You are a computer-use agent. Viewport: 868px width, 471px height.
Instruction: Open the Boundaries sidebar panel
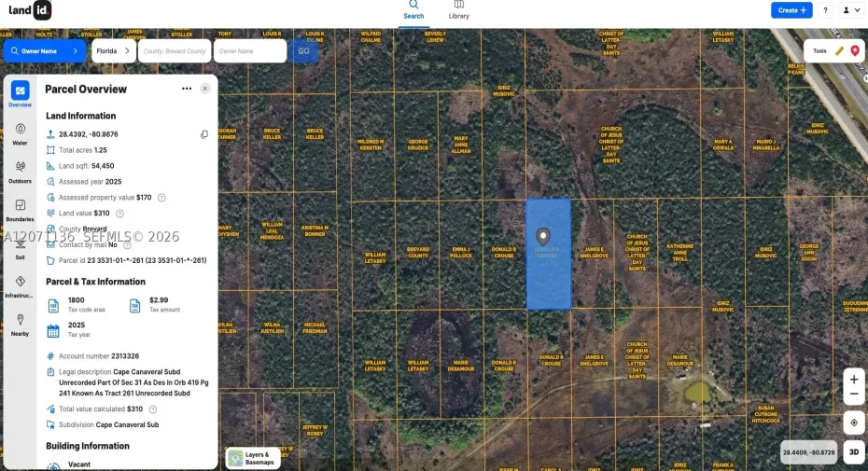pyautogui.click(x=20, y=211)
